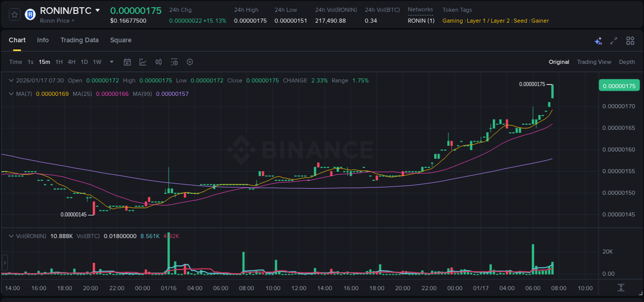Add RONIN/BTC to favorites with star icon
The width and height of the screenshot is (644, 302).
[14, 14]
